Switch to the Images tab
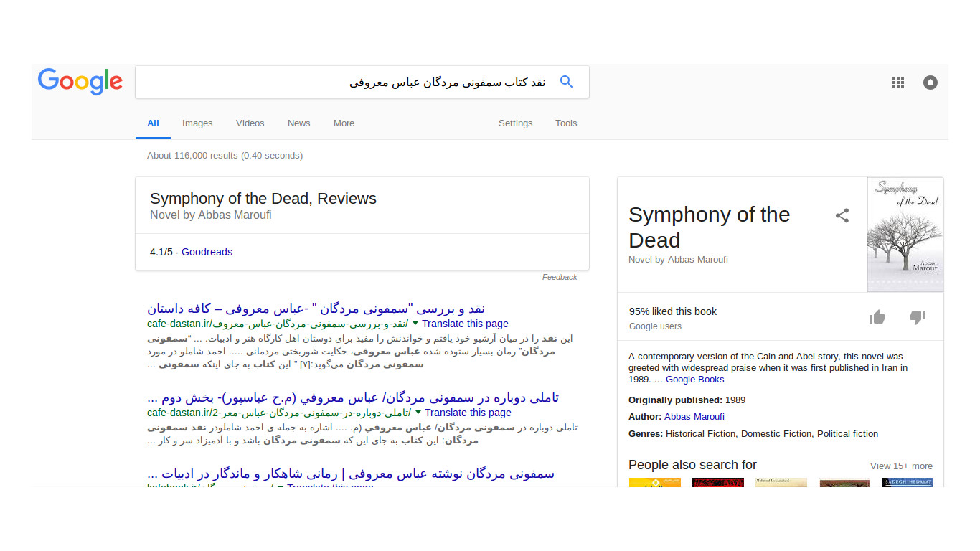 pyautogui.click(x=197, y=123)
